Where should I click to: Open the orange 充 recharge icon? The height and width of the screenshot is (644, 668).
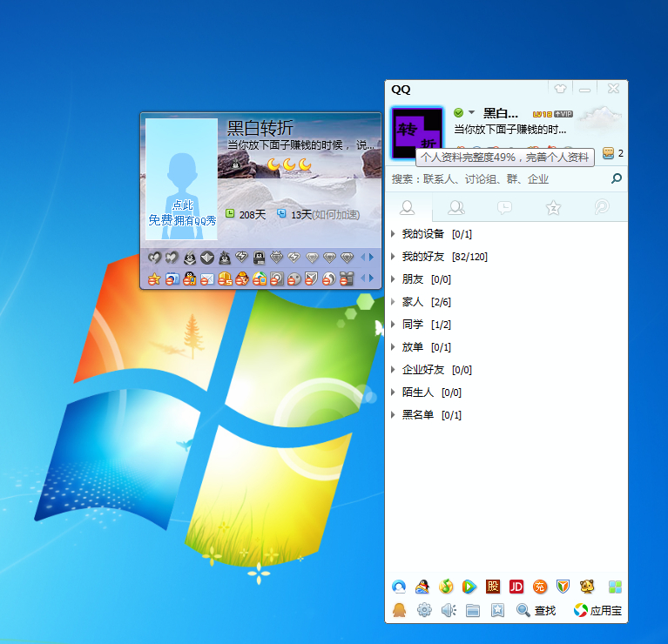coord(540,587)
